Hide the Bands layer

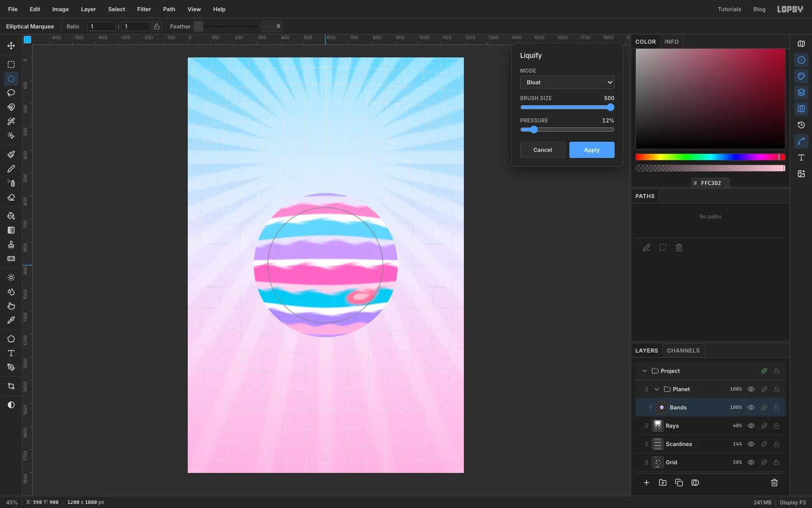pos(751,407)
